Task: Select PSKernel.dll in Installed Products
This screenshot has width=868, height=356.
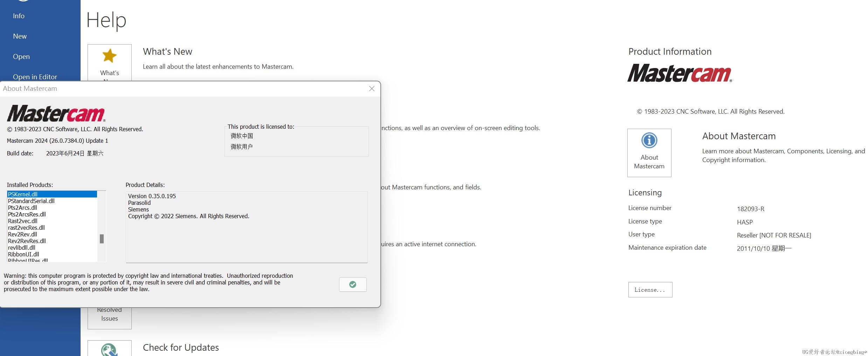Action: tap(52, 194)
